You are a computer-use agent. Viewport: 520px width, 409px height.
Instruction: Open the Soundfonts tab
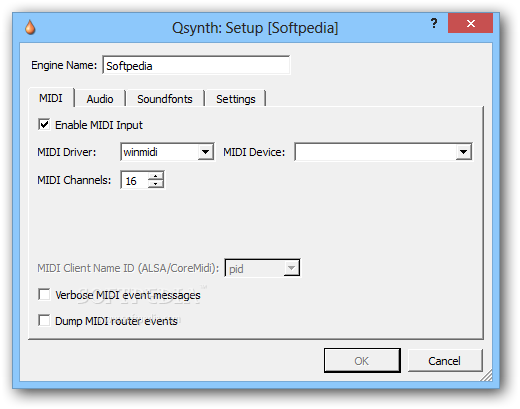point(165,99)
